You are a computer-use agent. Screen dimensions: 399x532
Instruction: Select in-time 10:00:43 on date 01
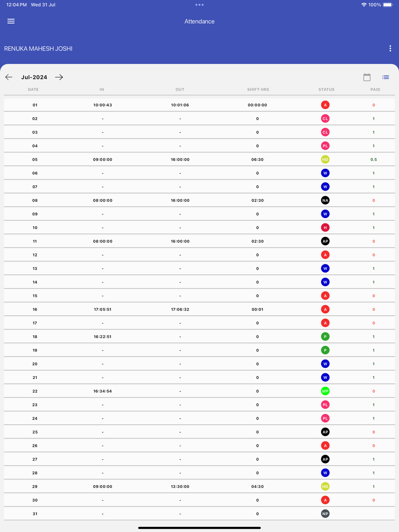[x=103, y=105]
